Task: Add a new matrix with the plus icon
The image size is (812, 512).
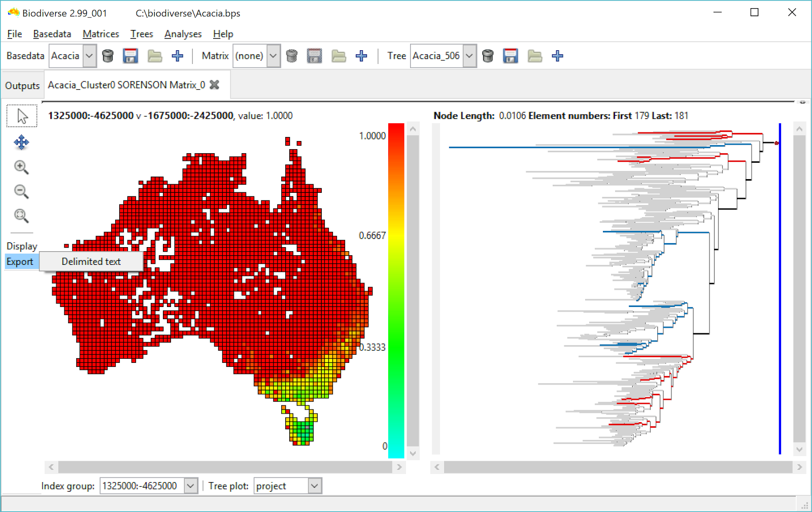Action: click(361, 56)
